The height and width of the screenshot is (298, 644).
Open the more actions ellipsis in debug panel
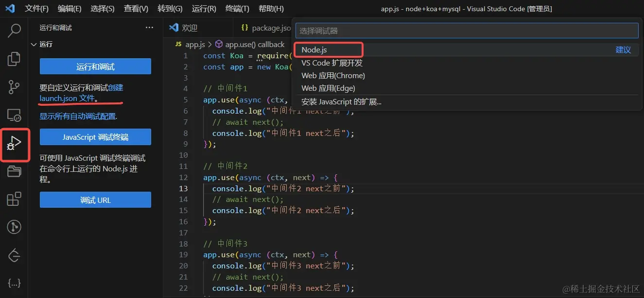(x=149, y=28)
